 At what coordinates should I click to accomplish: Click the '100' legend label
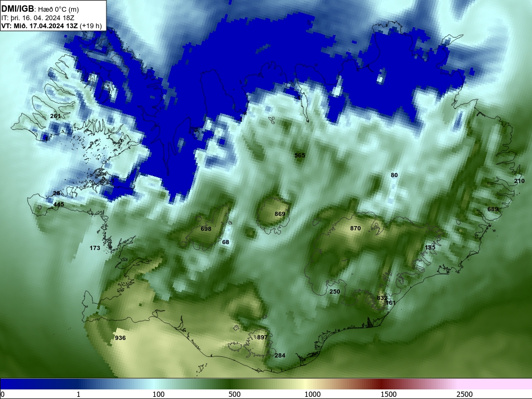tap(159, 394)
